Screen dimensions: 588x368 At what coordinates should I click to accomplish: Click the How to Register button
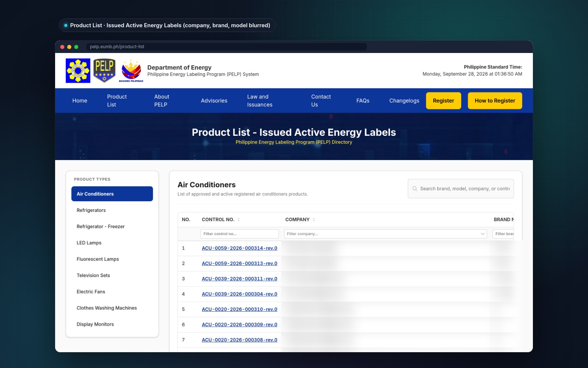(495, 100)
